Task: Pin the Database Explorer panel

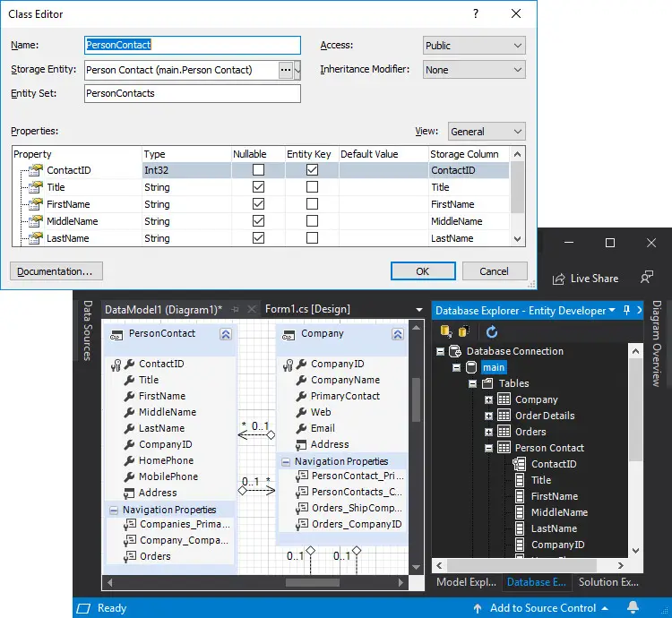Action: pyautogui.click(x=626, y=310)
